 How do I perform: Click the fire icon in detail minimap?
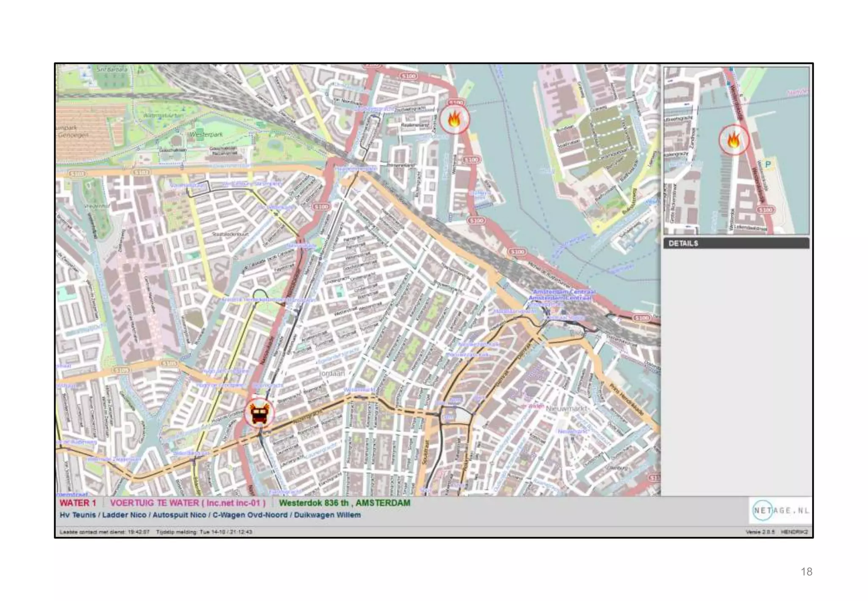pyautogui.click(x=734, y=139)
